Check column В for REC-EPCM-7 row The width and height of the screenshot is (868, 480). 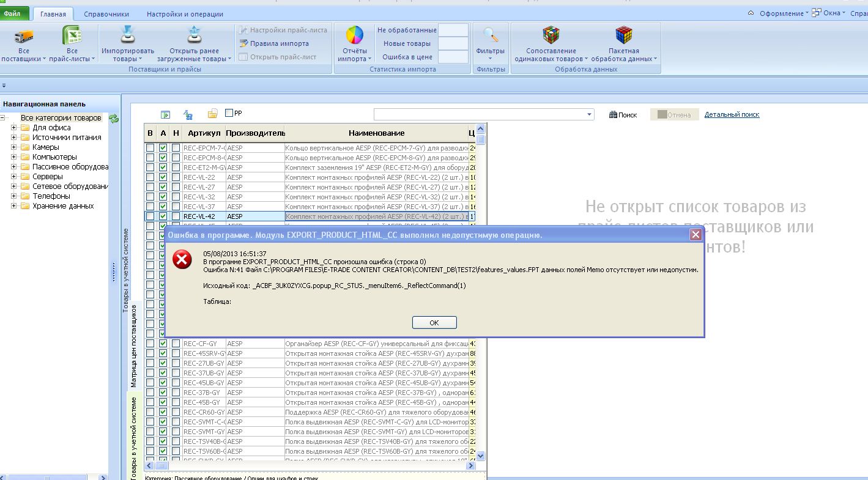click(x=150, y=148)
